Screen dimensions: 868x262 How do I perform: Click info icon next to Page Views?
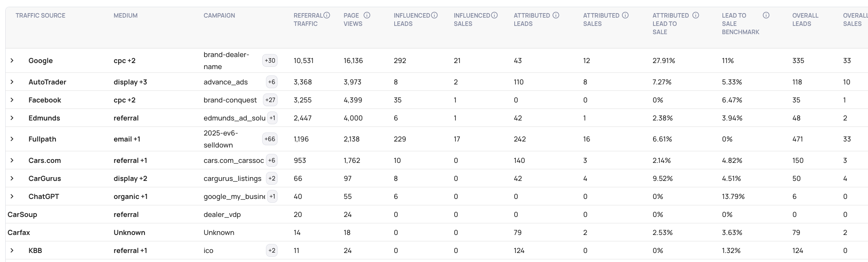point(367,15)
